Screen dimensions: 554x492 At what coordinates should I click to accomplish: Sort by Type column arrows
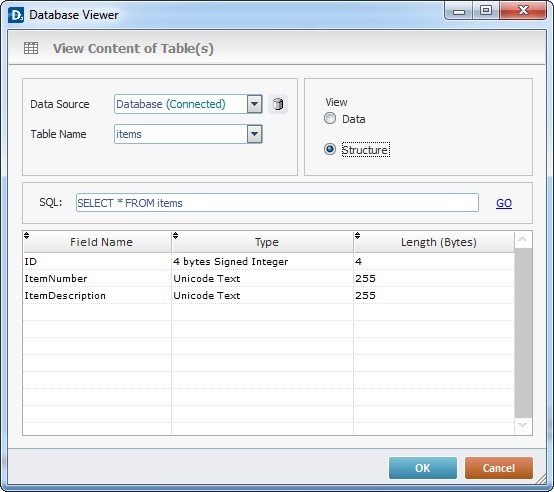click(x=176, y=235)
